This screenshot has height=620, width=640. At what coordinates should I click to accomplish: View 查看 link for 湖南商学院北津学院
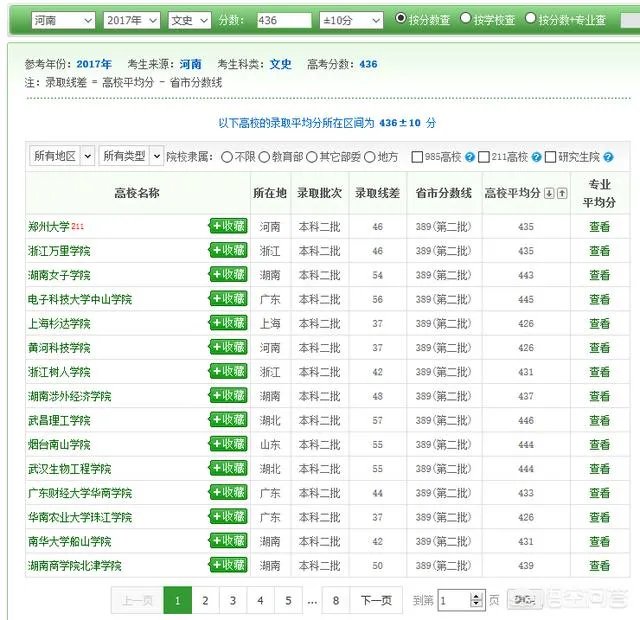tap(599, 565)
